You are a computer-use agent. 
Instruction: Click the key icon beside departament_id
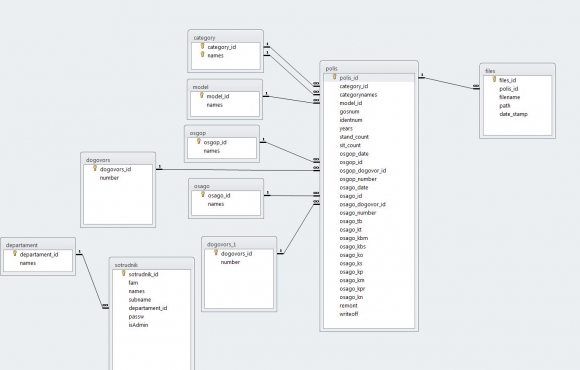coord(15,253)
